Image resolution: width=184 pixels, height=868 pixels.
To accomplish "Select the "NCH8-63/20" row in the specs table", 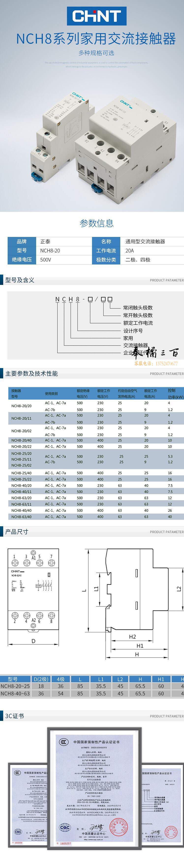I will (x=96, y=498).
